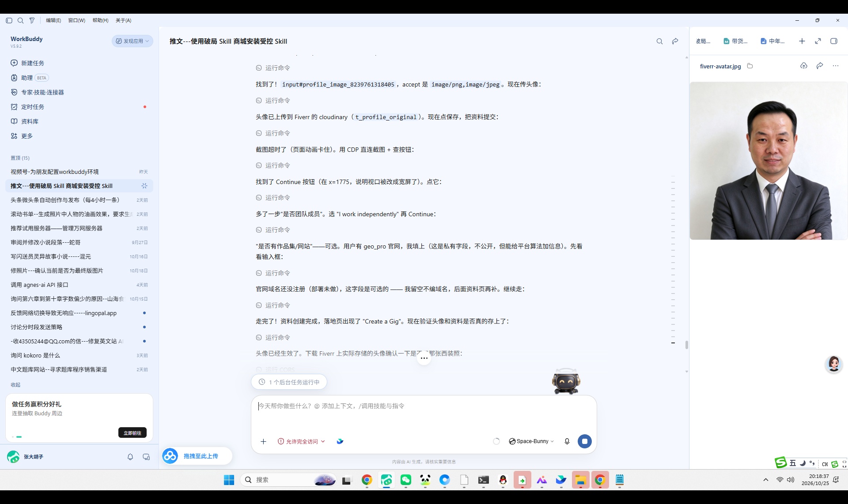
Task: Activate voice input microphone
Action: (567, 441)
